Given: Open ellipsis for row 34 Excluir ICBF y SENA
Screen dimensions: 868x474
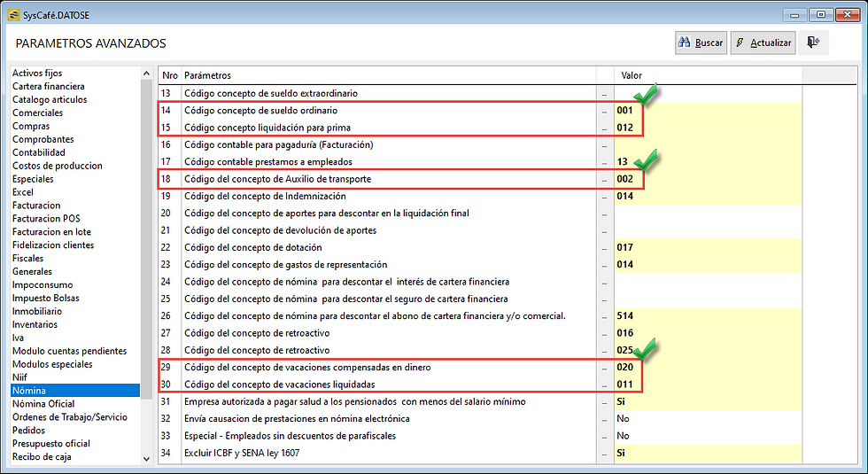Looking at the screenshot, I should click(605, 453).
